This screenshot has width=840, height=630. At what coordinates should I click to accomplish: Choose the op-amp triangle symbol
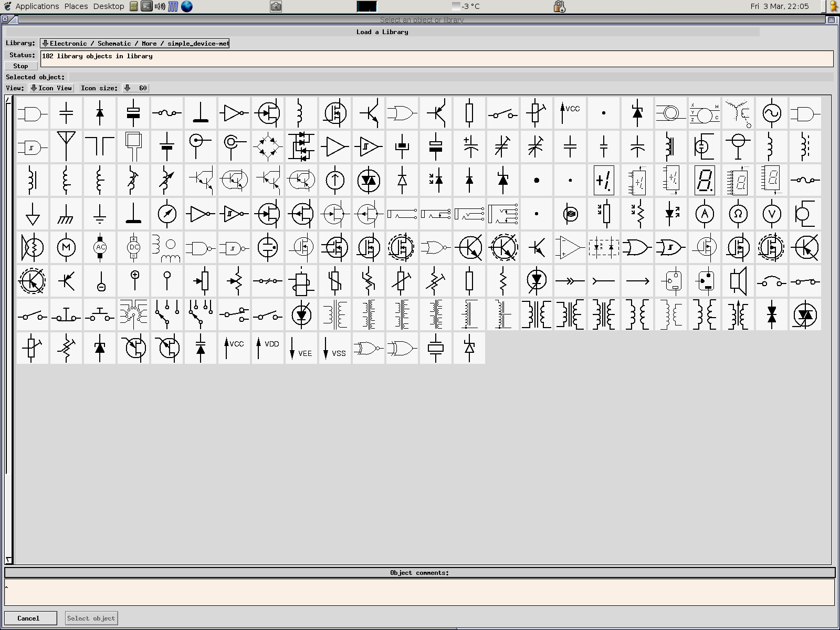[x=570, y=247]
